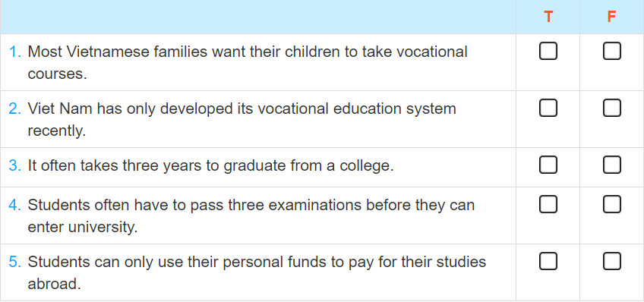Viewport: 644px width, 302px height.
Task: Mark statement 1 as True
Action: coord(548,52)
